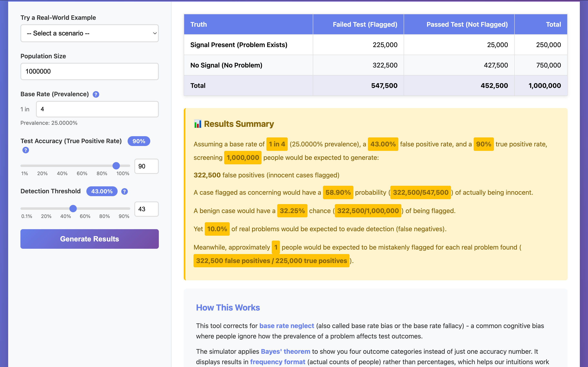
Task: Open the base rate neglect link
Action: [x=286, y=326]
